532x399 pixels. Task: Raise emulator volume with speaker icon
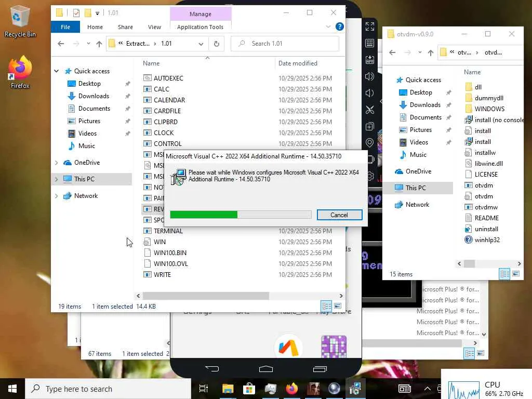click(370, 76)
